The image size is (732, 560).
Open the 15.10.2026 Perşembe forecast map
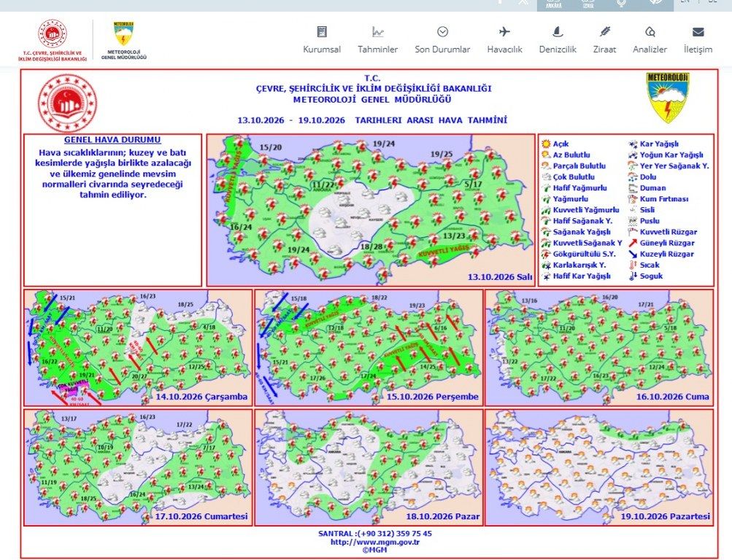coord(369,347)
